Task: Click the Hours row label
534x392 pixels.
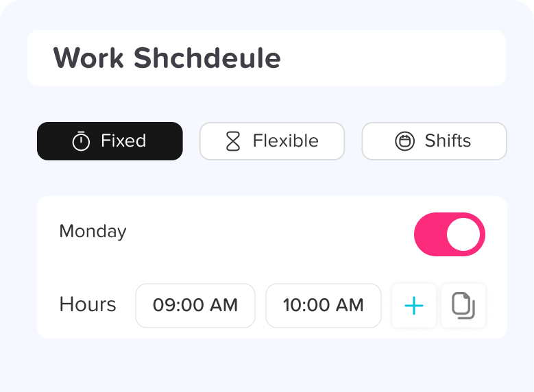Action: tap(88, 305)
